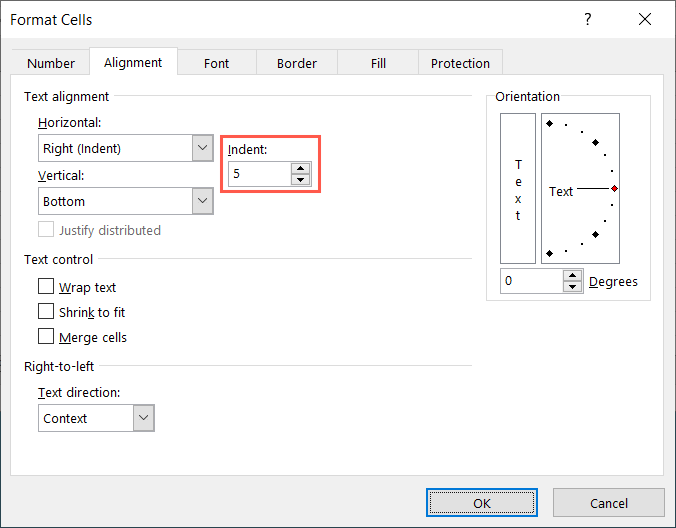Expand the Vertical alignment dropdown arrow
676x528 pixels.
pos(203,201)
